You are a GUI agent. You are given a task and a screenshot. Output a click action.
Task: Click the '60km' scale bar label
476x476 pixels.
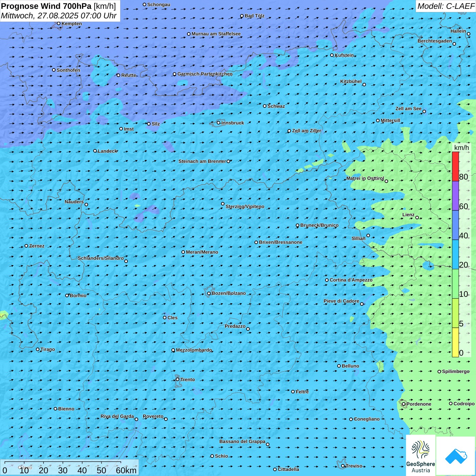tap(126, 470)
